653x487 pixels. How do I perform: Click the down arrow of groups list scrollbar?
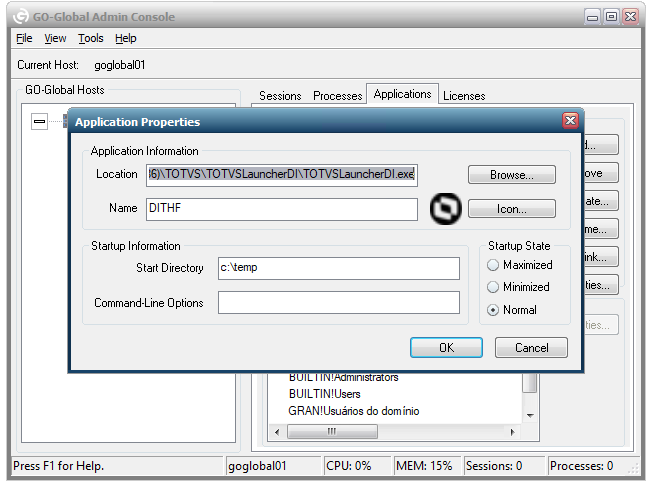(x=530, y=415)
